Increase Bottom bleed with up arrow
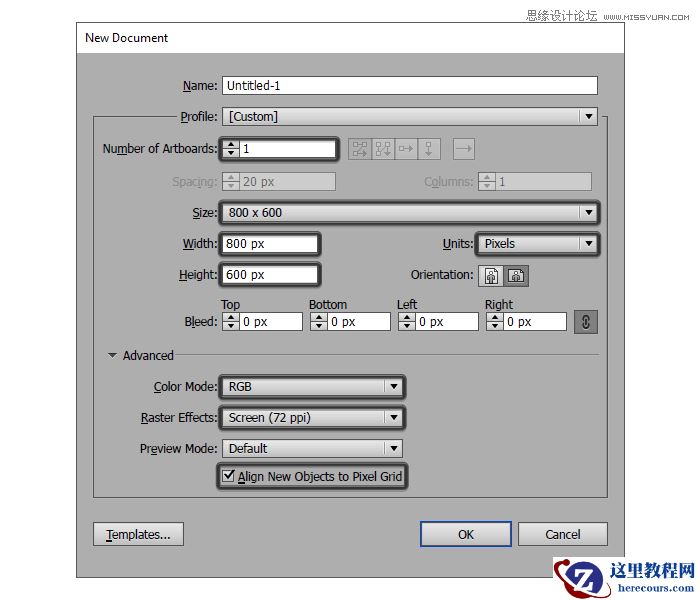This screenshot has width=700, height=600. pyautogui.click(x=319, y=317)
